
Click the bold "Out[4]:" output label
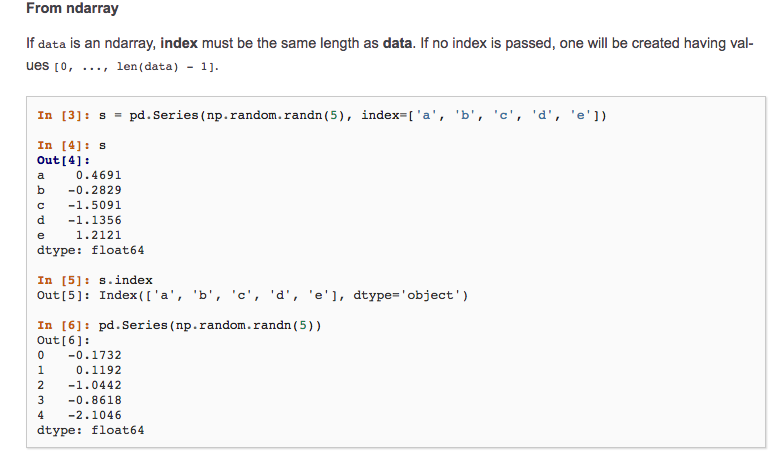click(x=64, y=160)
